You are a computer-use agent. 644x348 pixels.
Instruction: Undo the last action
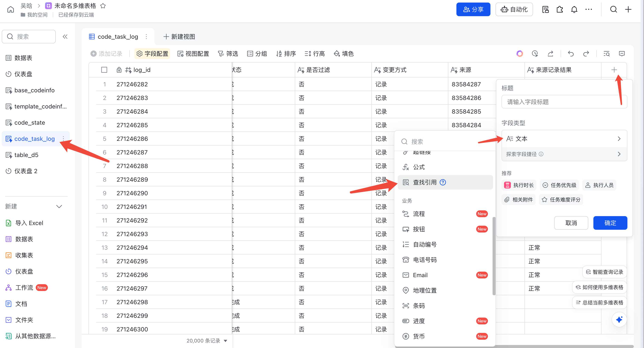click(x=570, y=54)
